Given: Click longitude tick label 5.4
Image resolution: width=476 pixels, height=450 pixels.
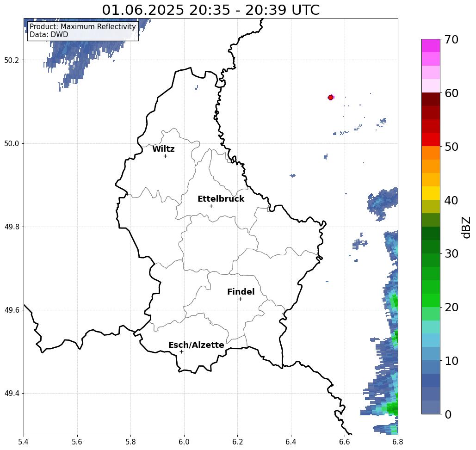Looking at the screenshot, I should coord(24,442).
